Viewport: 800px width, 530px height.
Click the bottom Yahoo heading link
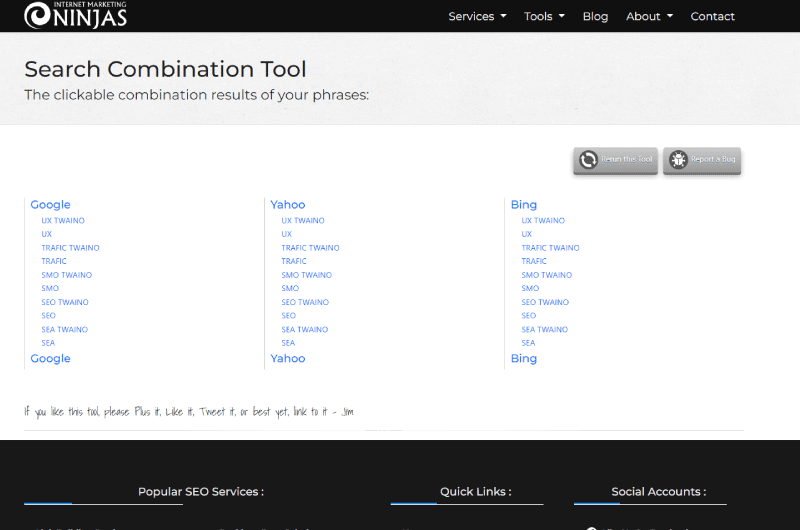(288, 359)
